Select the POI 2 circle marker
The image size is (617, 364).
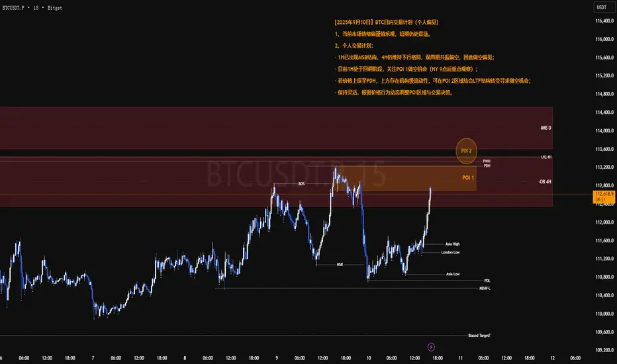point(466,151)
